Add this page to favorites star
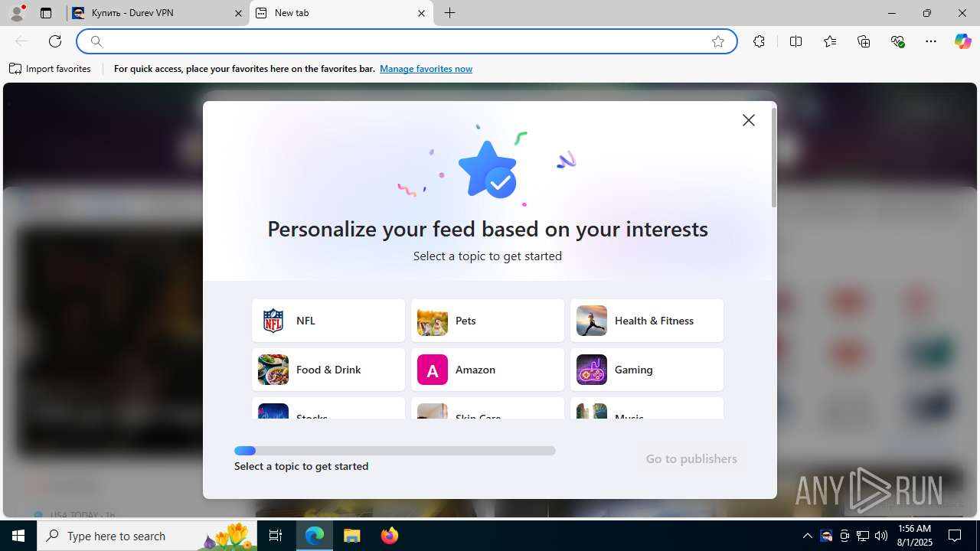 (x=718, y=41)
